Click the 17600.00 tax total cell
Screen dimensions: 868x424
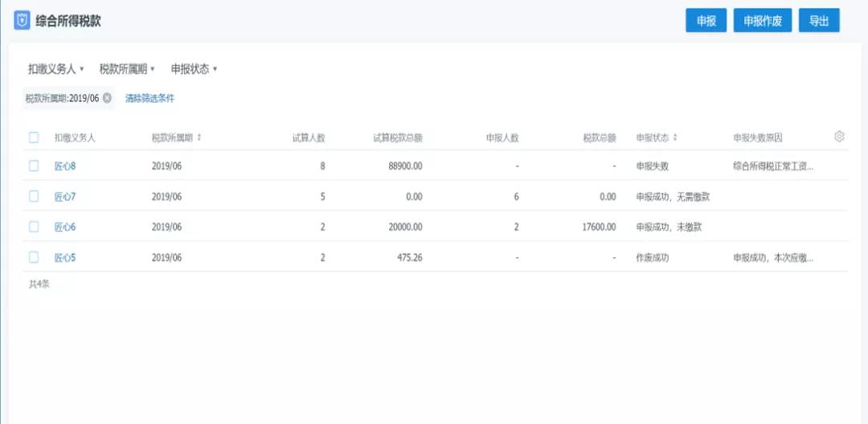click(x=599, y=226)
